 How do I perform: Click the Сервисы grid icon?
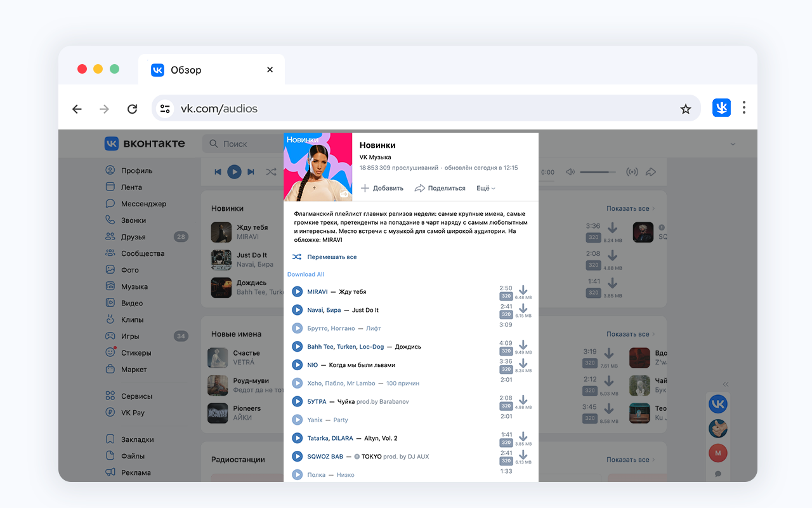coord(110,396)
